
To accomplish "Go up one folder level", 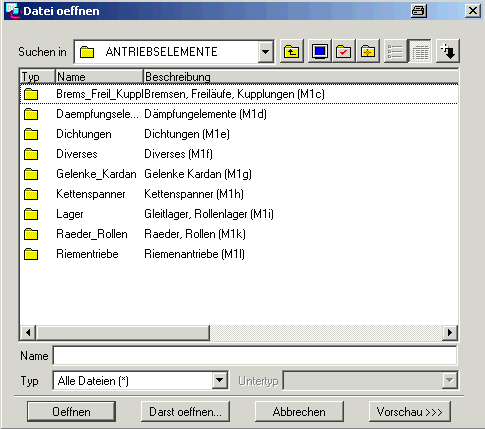I will (x=292, y=52).
